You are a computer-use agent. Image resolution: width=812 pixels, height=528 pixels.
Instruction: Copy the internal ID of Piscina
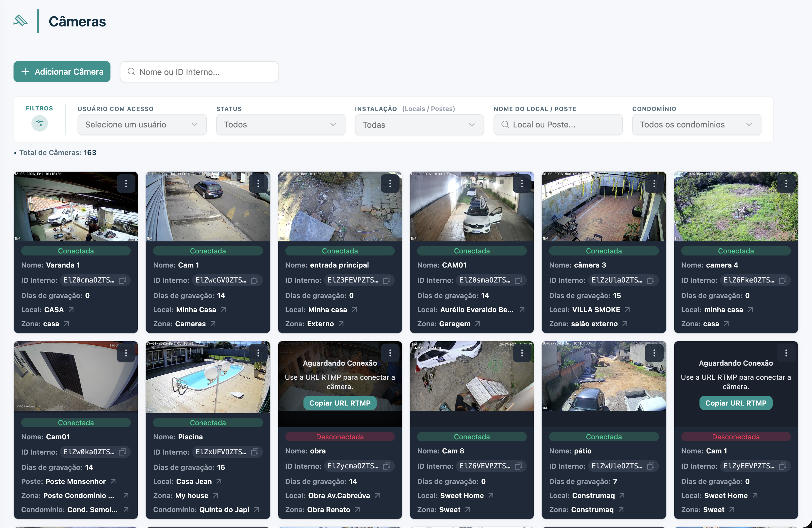pos(254,452)
